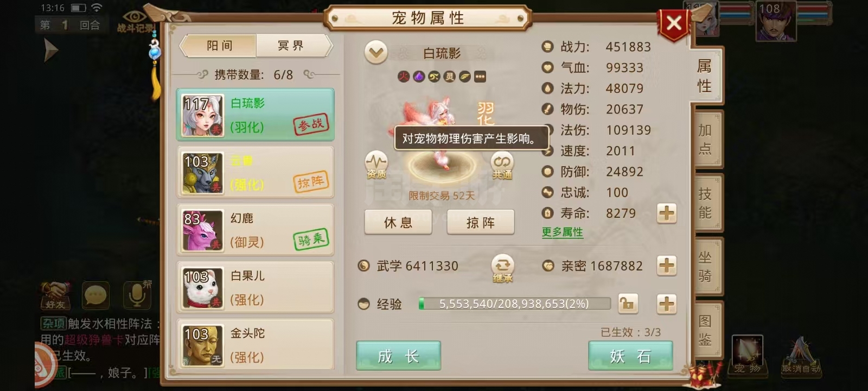Click the 成长 growth button
The width and height of the screenshot is (868, 391).
(398, 356)
